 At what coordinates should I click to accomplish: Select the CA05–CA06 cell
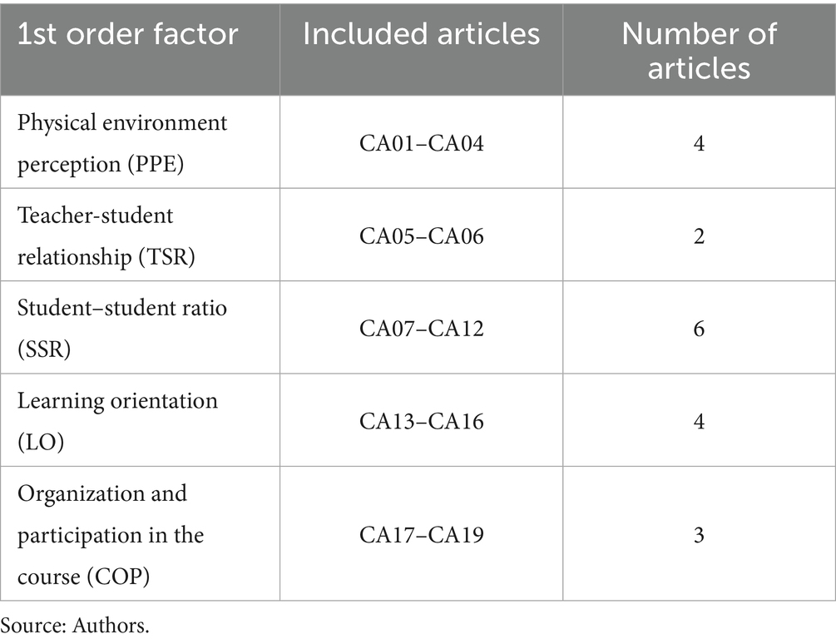coord(421,237)
